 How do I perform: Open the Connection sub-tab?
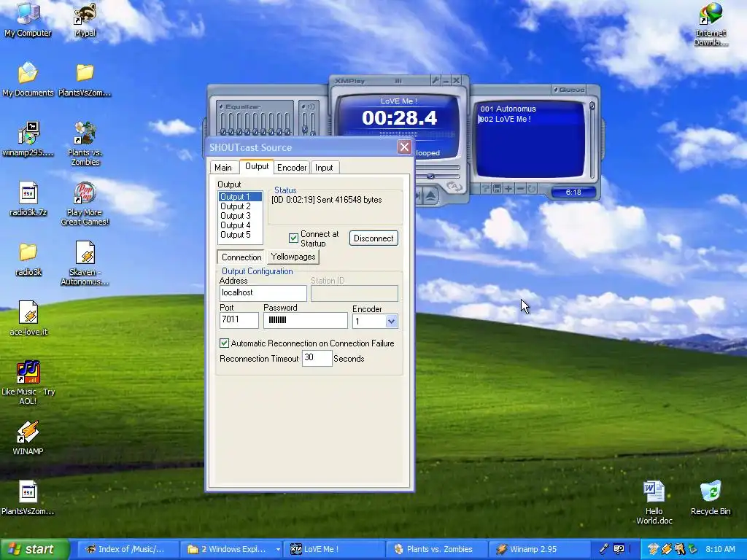pos(241,257)
